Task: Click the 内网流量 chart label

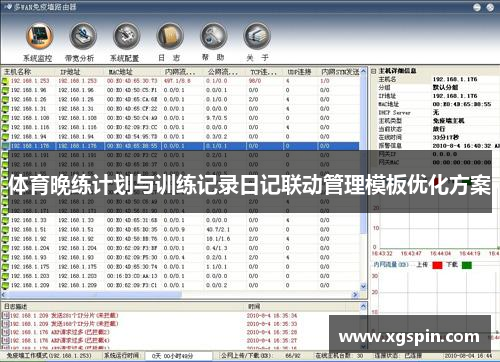Action: (x=390, y=264)
